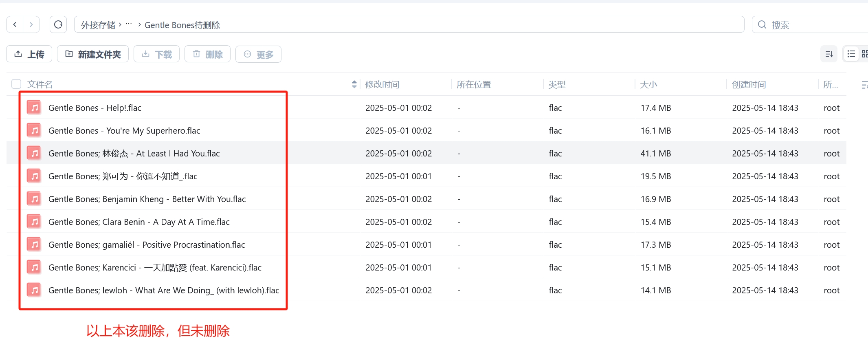The height and width of the screenshot is (352, 868).
Task: Select Karencici - 一天加點愛 file name
Action: 155,267
